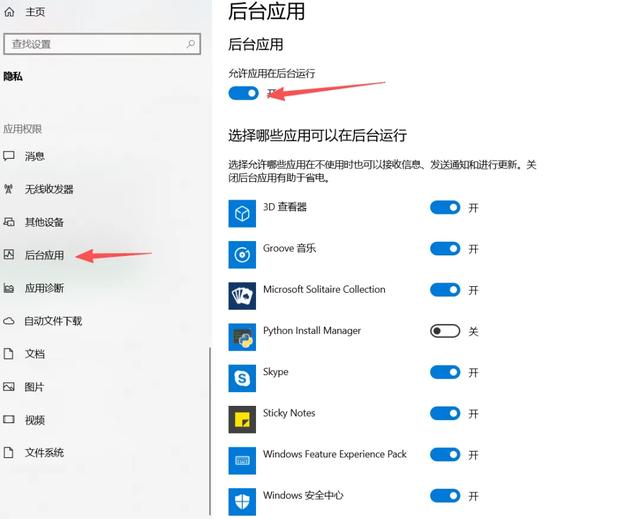Click the 视频 screen icon
Screen dimensions: 640x519
[9, 419]
